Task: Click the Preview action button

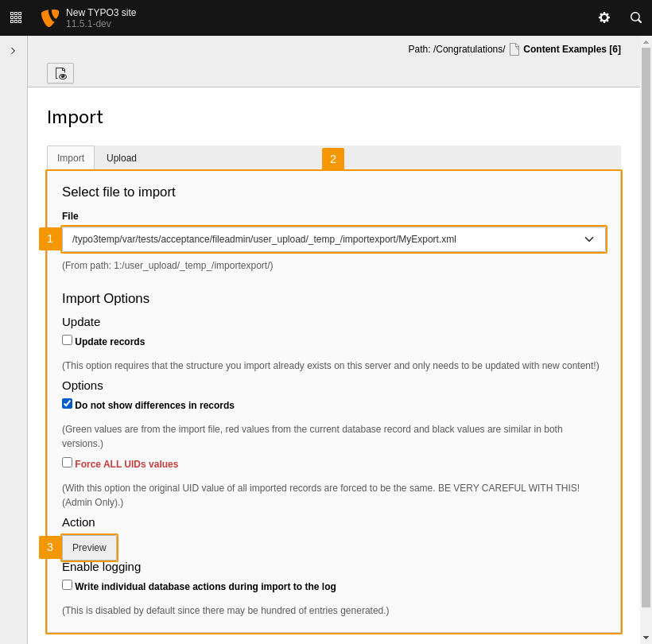Action: pyautogui.click(x=89, y=547)
